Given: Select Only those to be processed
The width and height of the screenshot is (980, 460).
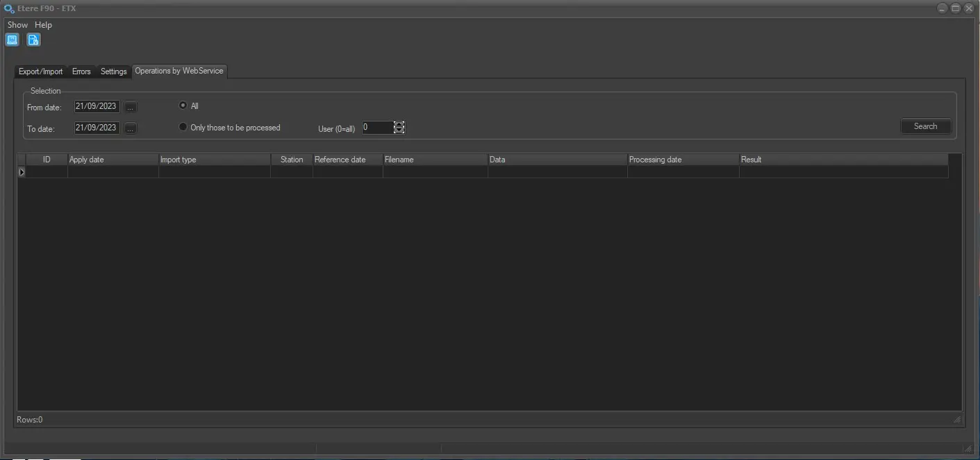Looking at the screenshot, I should click(x=183, y=127).
